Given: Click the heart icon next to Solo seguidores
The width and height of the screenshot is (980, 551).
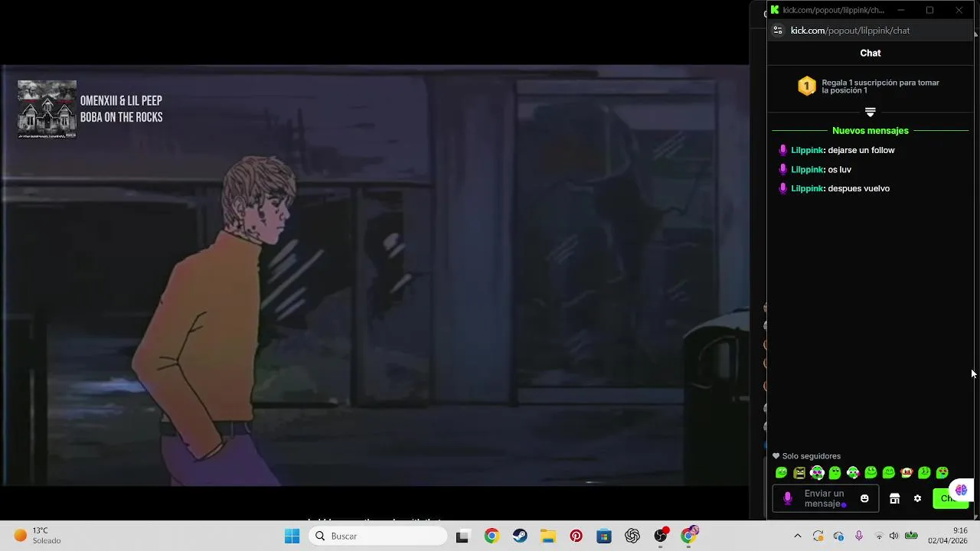Looking at the screenshot, I should (x=776, y=456).
